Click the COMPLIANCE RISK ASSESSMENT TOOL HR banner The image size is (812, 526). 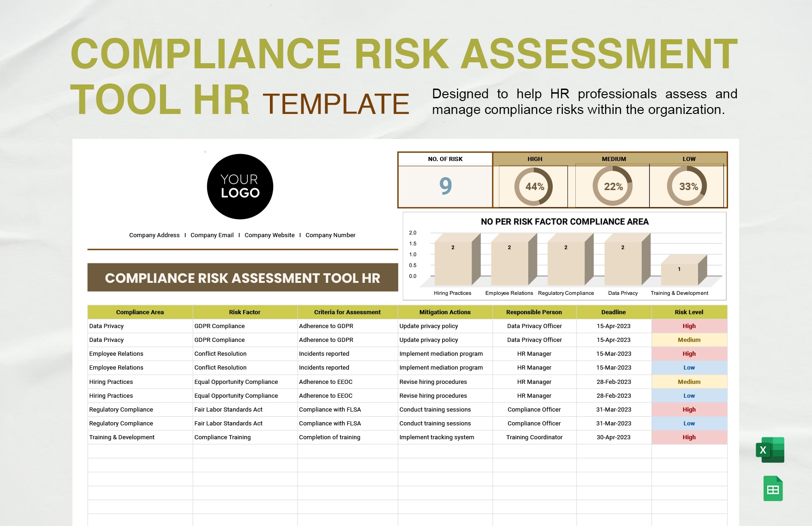click(243, 278)
